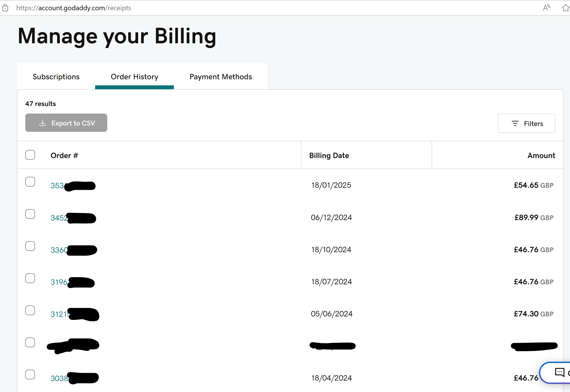
Task: Click the site security lock icon
Action: [x=5, y=8]
